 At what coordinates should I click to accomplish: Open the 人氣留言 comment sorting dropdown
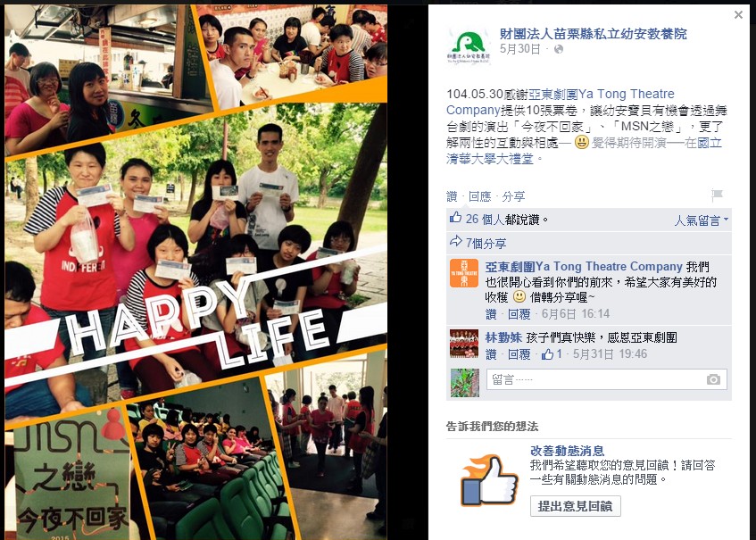702,220
